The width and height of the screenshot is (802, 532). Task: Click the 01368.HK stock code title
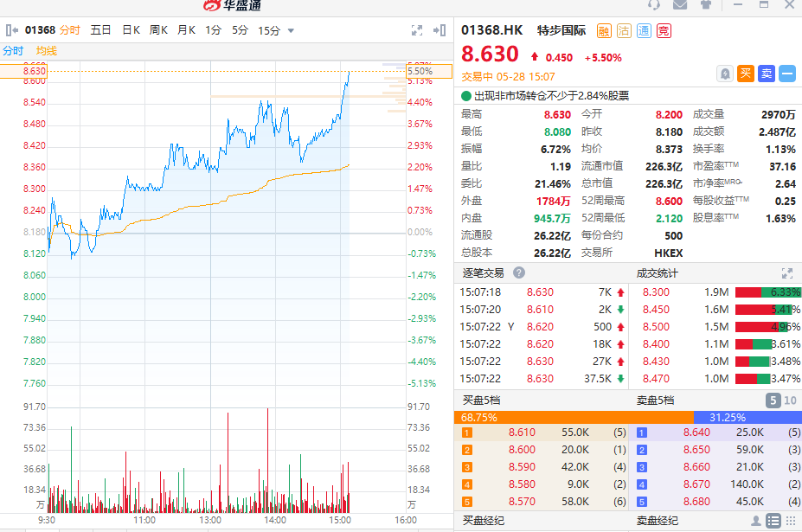coord(491,30)
